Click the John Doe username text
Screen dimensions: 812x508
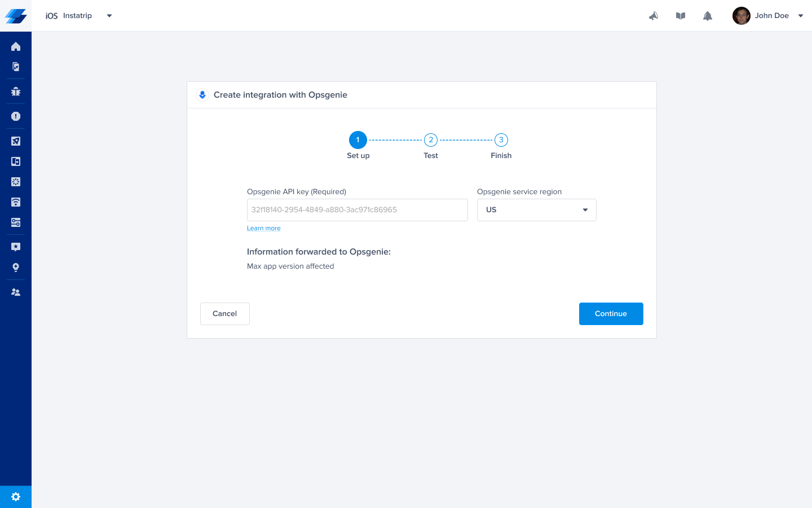point(772,16)
